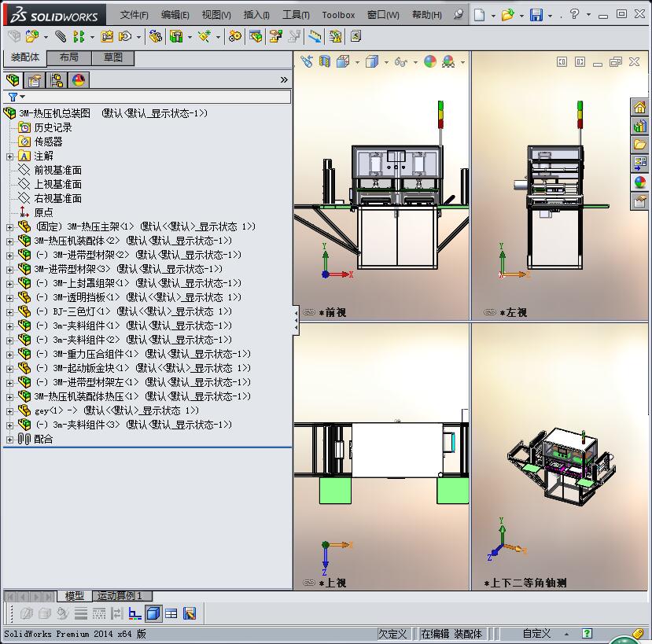Click the Show Hidden Components icon
Screen dimensions: 652x644
point(156,37)
